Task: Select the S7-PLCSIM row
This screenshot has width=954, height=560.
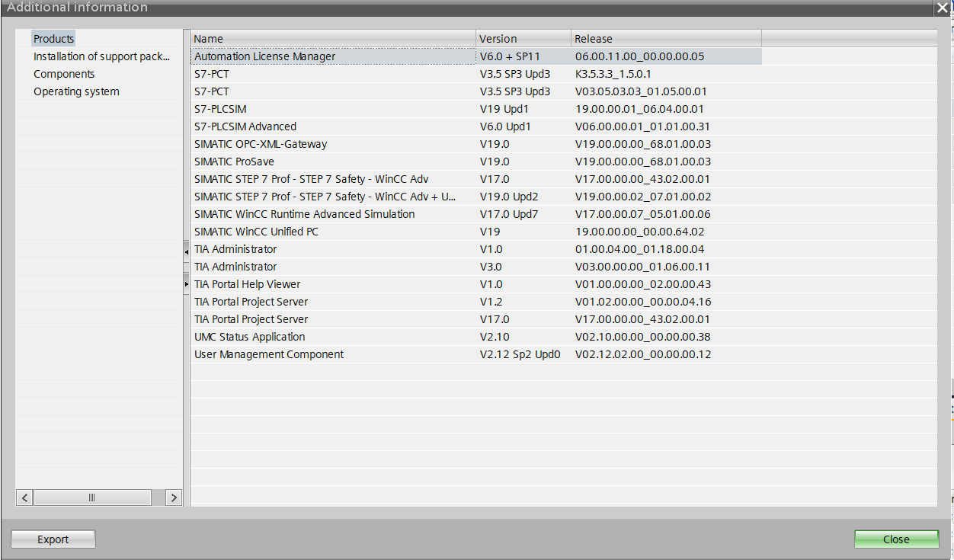Action: click(x=476, y=109)
